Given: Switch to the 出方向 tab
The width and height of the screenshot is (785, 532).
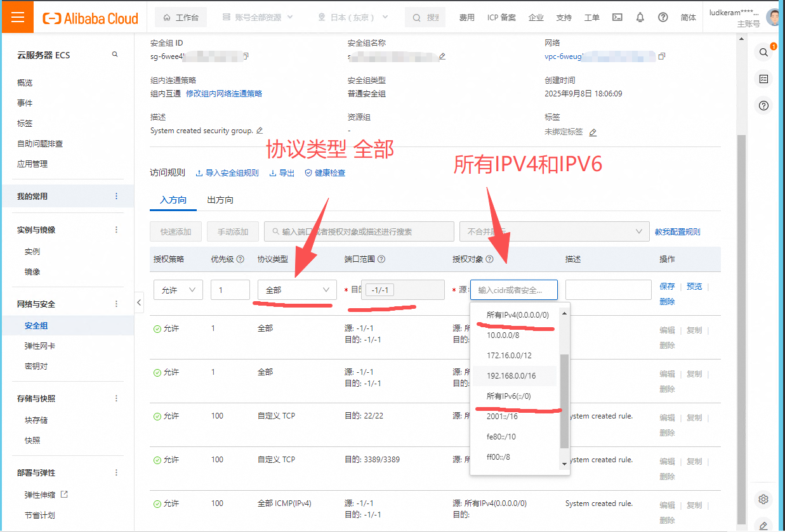Looking at the screenshot, I should [x=220, y=200].
